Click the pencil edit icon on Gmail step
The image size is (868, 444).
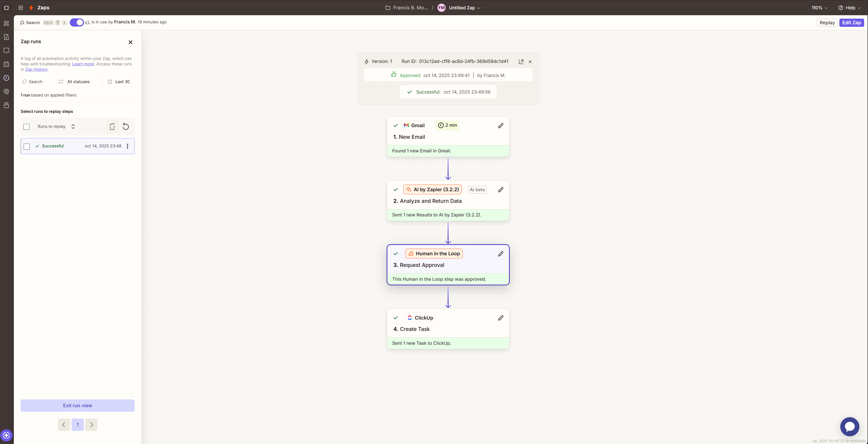(x=501, y=125)
